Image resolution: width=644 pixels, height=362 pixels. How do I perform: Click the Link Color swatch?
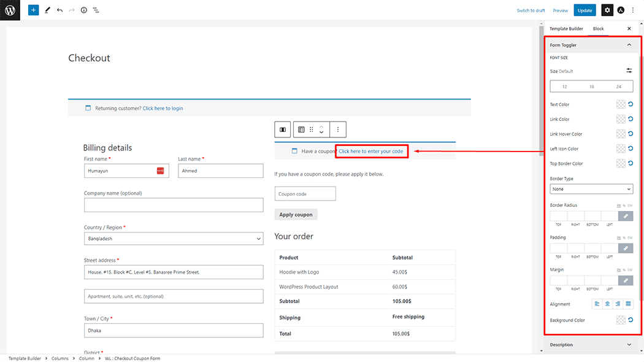point(621,119)
